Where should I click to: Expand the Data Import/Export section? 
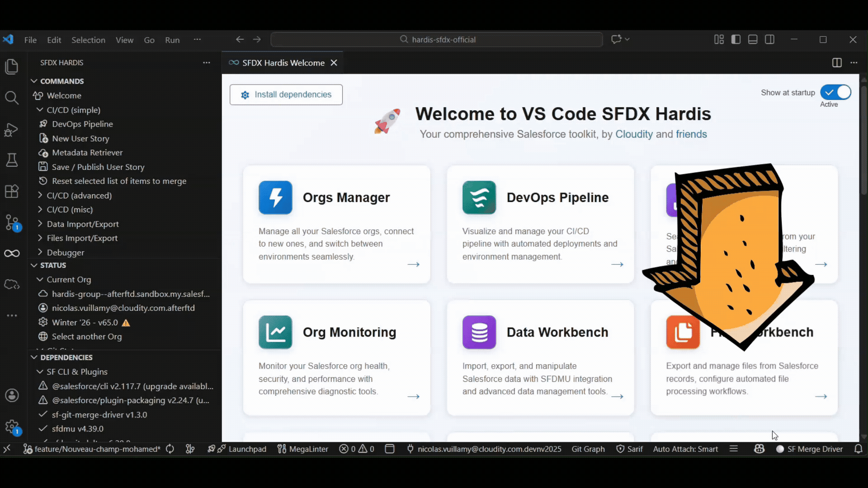[x=82, y=224]
